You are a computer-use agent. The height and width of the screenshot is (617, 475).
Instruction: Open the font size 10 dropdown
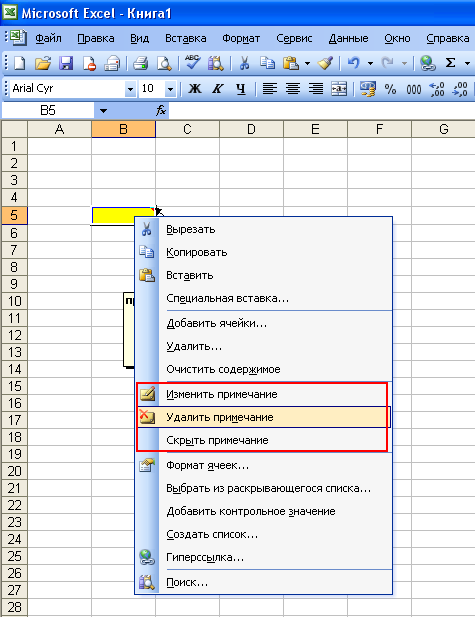(170, 89)
